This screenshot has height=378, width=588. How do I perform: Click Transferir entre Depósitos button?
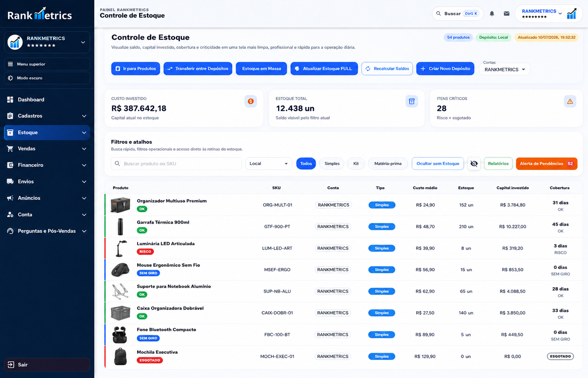(x=198, y=69)
